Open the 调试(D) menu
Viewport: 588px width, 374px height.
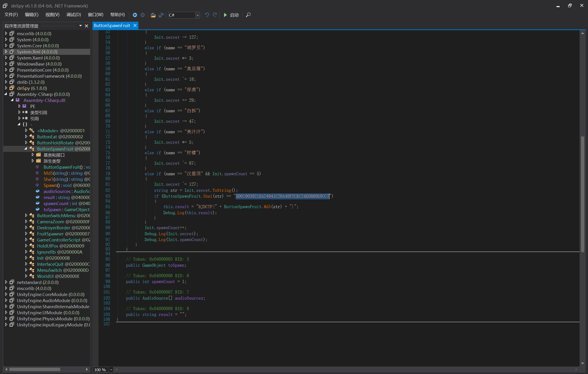point(74,15)
